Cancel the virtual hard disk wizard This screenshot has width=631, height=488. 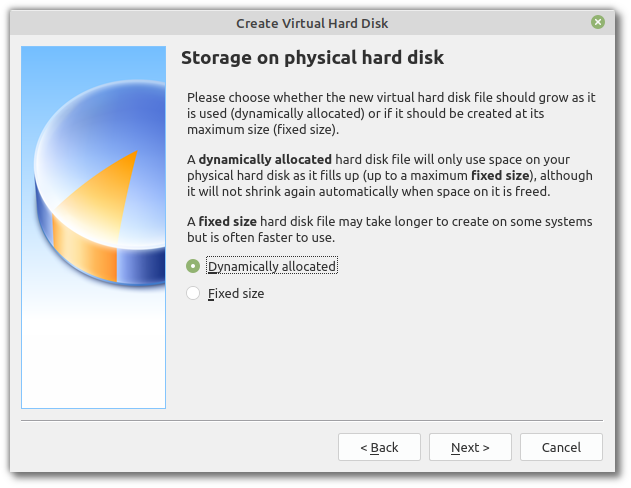pos(561,447)
